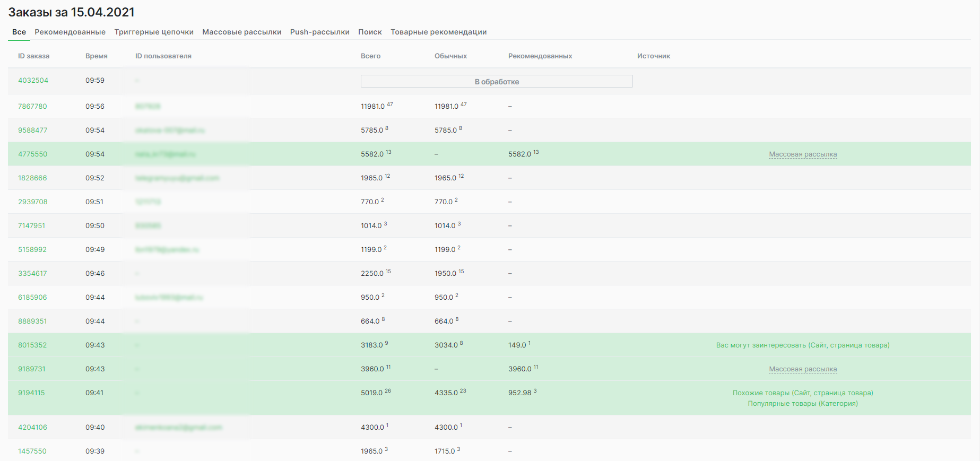Open order 4032504
Image resolution: width=980 pixels, height=461 pixels.
[x=33, y=80]
